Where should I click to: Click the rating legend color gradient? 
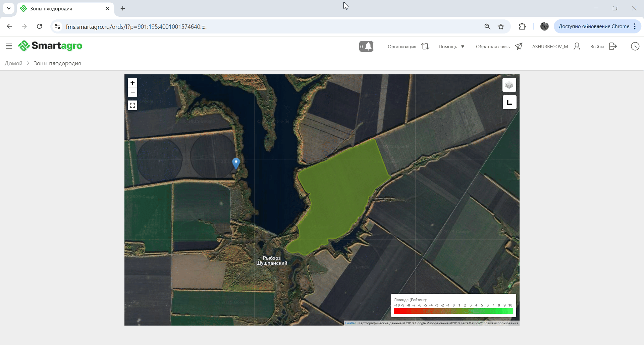(x=453, y=311)
